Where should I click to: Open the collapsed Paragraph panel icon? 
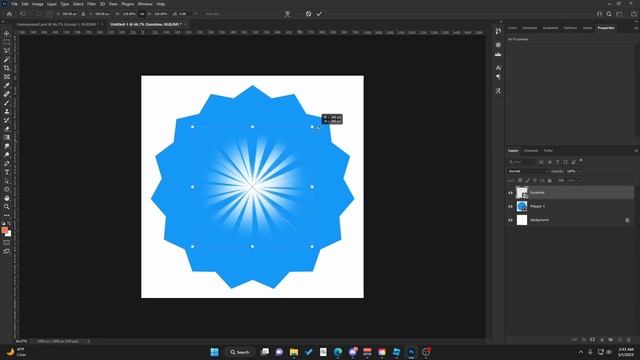pos(498,77)
